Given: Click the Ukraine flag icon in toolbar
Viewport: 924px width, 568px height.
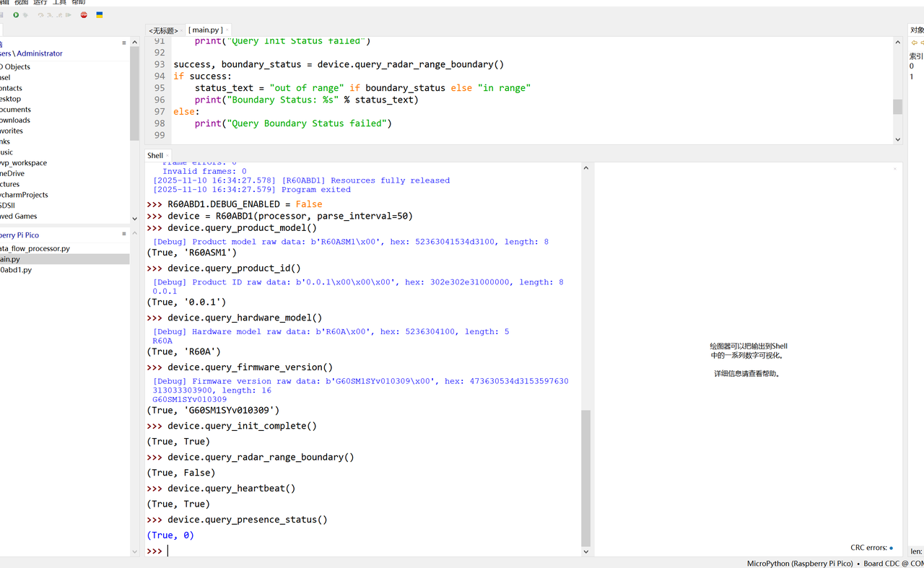Looking at the screenshot, I should pos(100,15).
